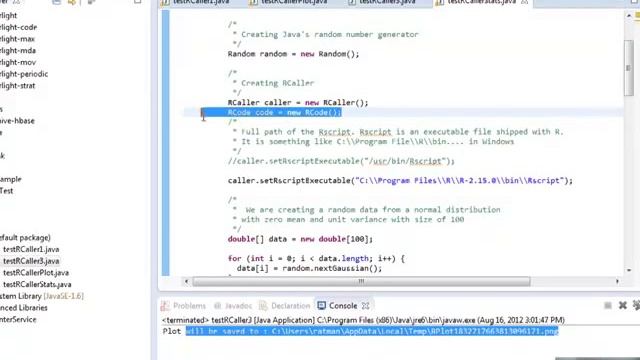Click the editor horizontal scrollbar thumb
Screen dimensions: 640x360
click(361, 281)
